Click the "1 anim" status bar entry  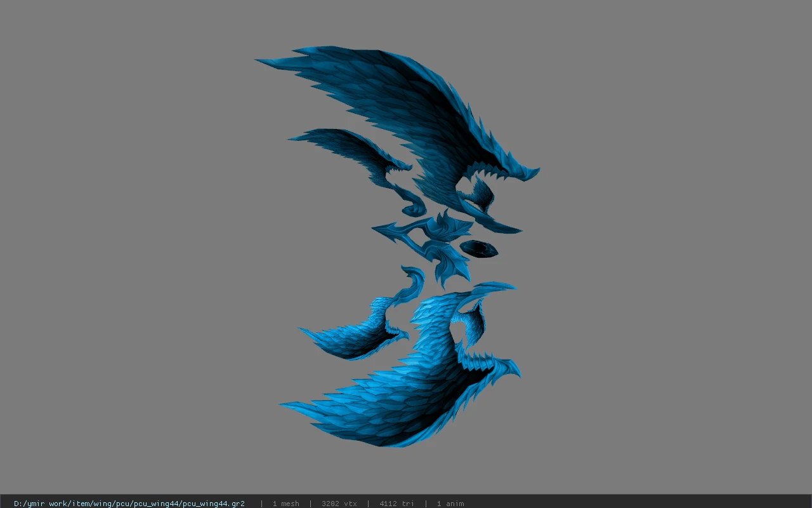coord(450,504)
